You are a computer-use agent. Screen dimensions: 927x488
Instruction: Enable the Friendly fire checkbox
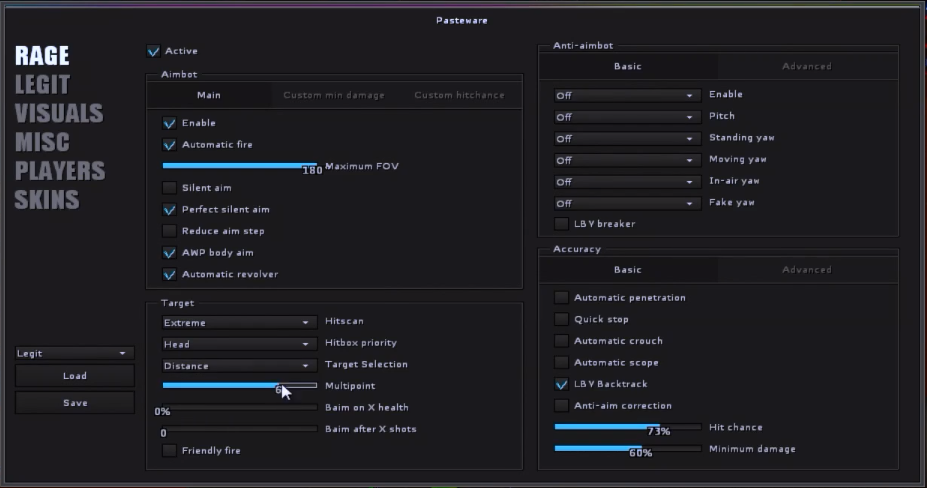pyautogui.click(x=170, y=451)
